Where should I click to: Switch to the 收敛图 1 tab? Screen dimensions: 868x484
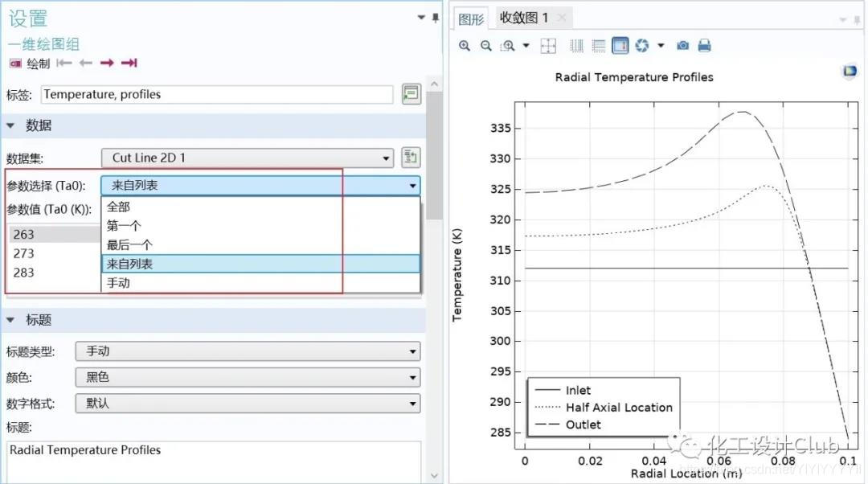524,18
